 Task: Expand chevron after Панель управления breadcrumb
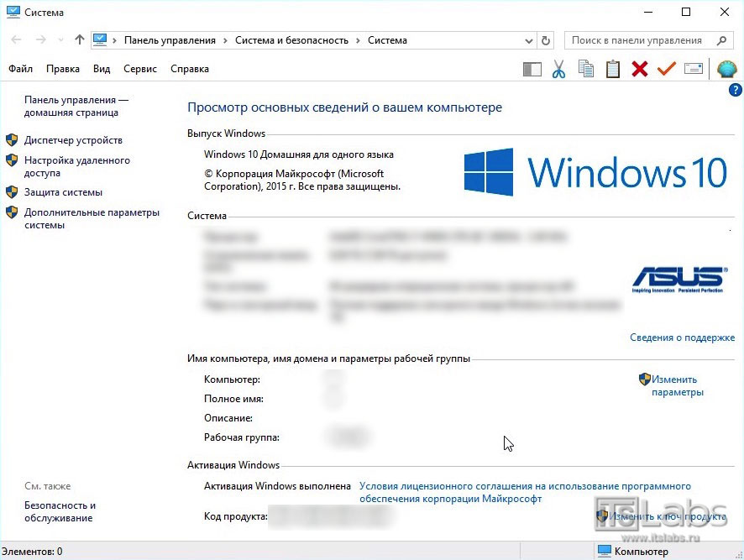pos(225,41)
